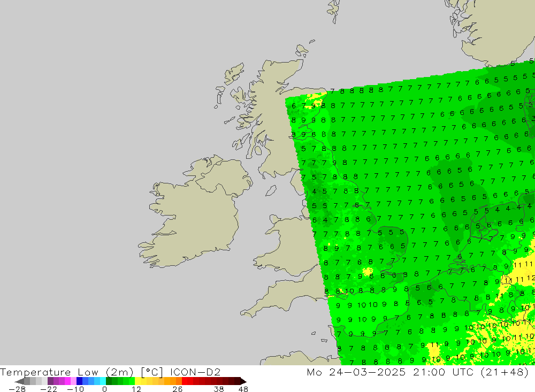Click the dark maroon right arrow end of colorbar
Image resolution: width=535 pixels, height=392 pixels.
tap(243, 381)
